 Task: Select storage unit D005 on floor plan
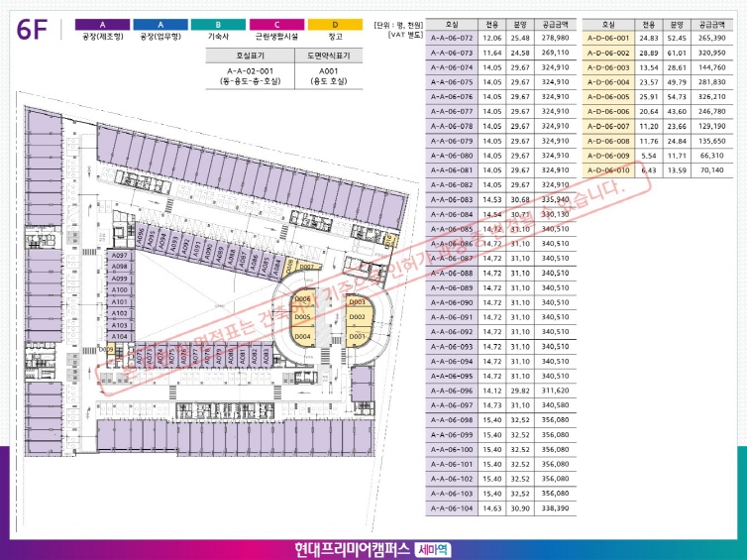coord(303,317)
